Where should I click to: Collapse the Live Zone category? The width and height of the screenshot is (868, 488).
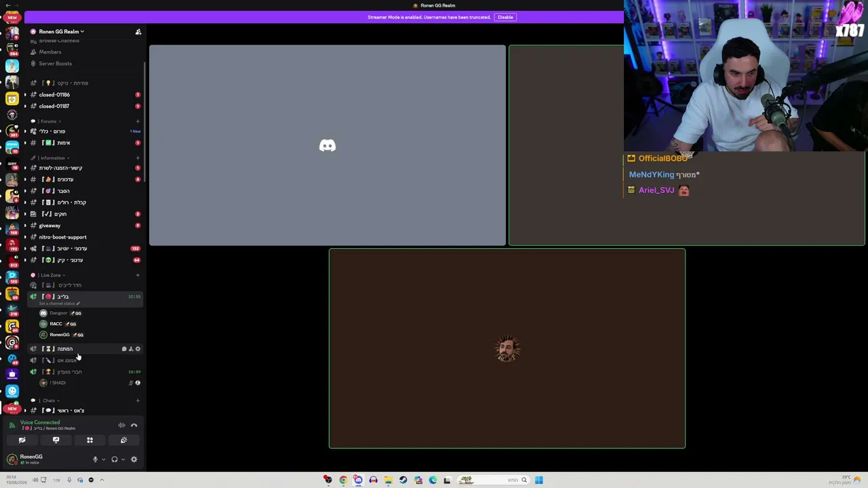coord(50,275)
